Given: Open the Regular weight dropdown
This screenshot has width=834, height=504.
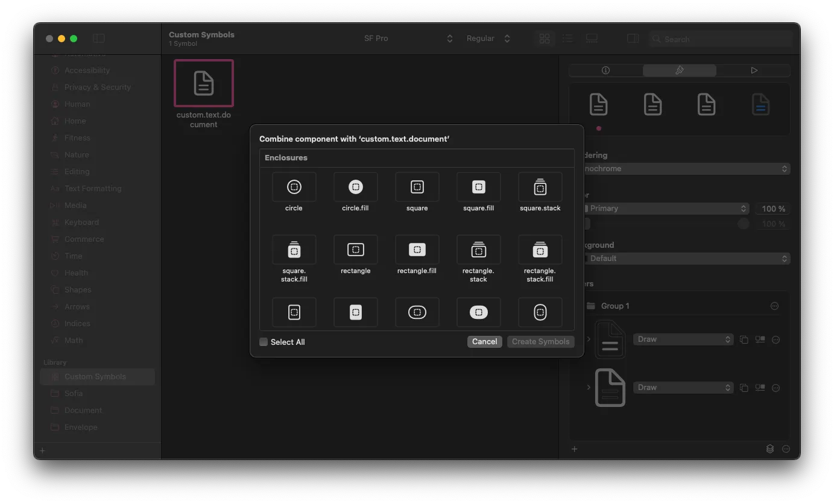Looking at the screenshot, I should pos(488,39).
